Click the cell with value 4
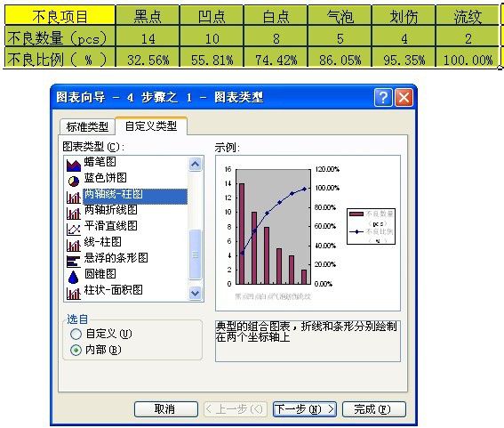 (404, 36)
